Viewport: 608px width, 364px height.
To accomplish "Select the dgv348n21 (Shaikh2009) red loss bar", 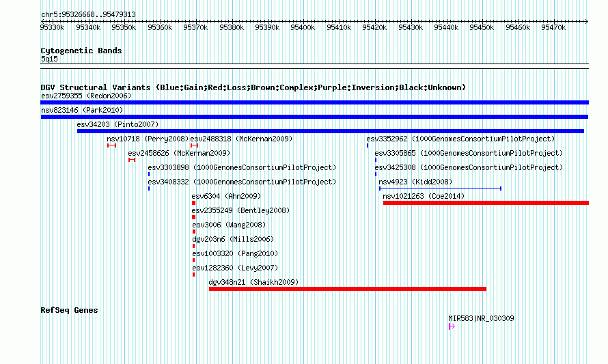I will click(348, 289).
